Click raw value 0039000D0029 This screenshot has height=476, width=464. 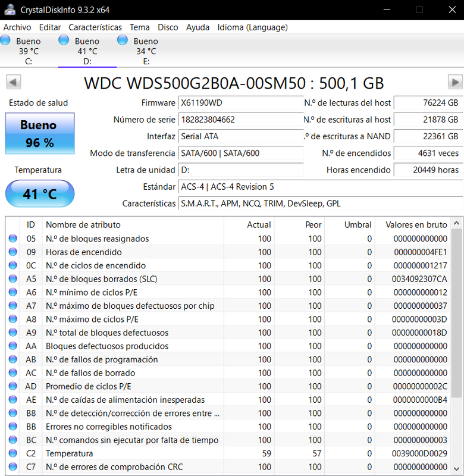coord(419,453)
